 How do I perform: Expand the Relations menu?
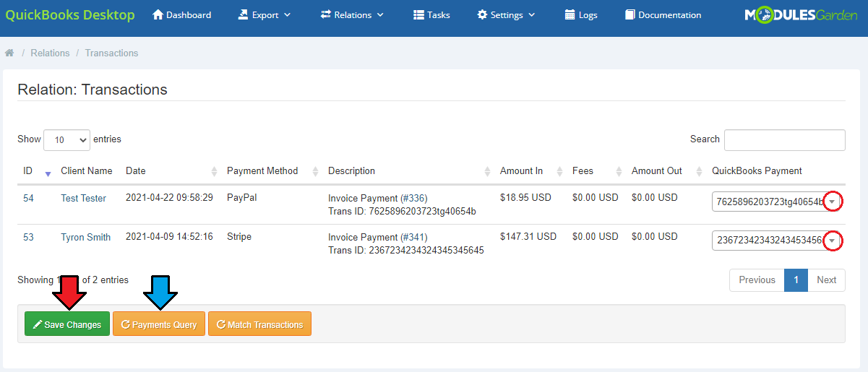tap(352, 14)
